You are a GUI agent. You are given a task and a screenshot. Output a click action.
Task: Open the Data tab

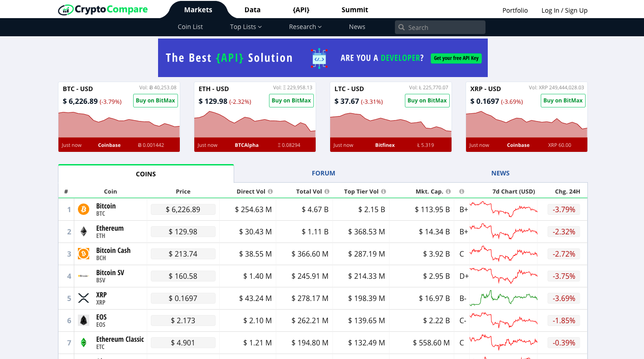pyautogui.click(x=252, y=10)
